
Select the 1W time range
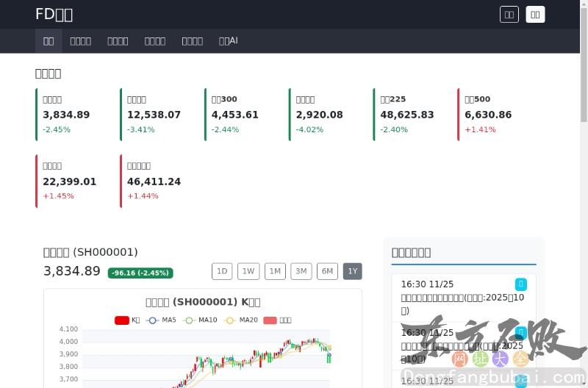click(248, 271)
